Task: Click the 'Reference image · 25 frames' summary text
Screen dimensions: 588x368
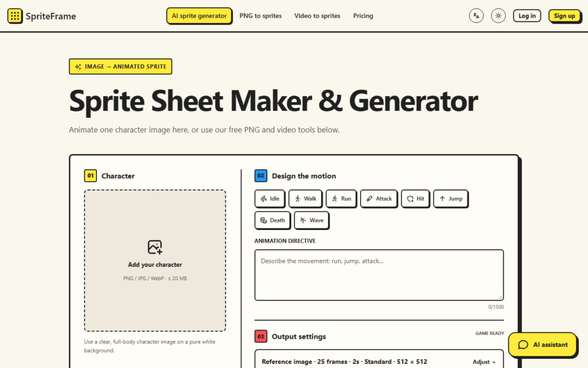Action: [345, 362]
